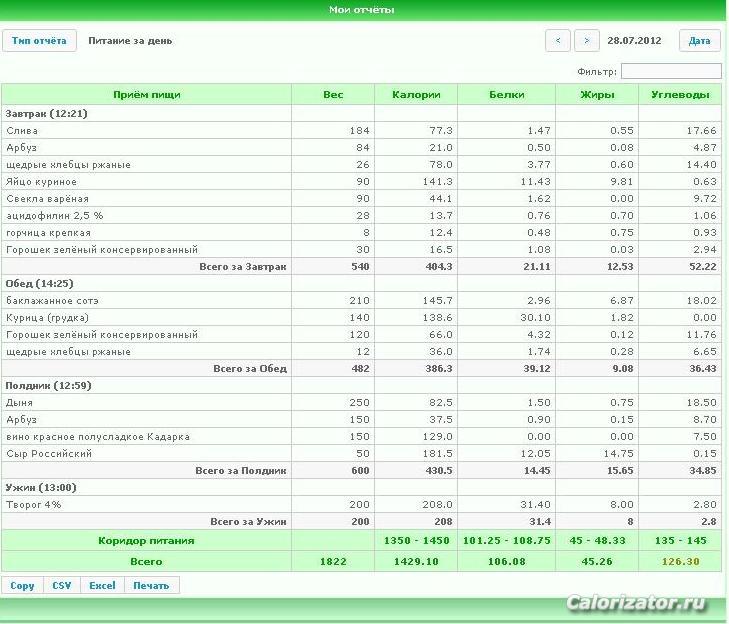
Task: Export the report as CSV
Action: click(x=62, y=585)
